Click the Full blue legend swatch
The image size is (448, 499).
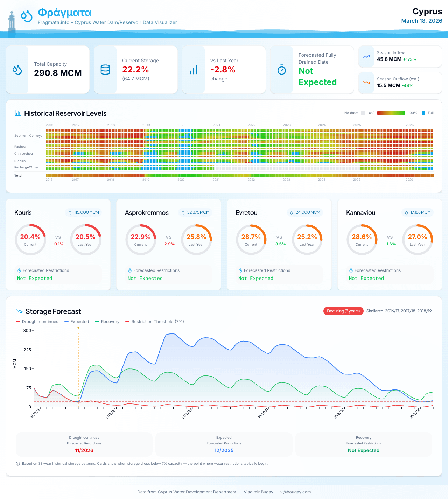pos(423,113)
